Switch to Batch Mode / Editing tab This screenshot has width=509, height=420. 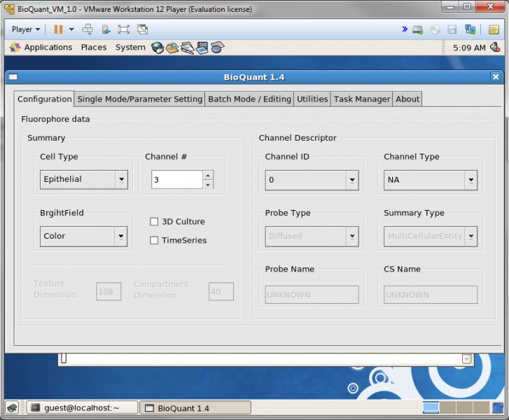pyautogui.click(x=249, y=99)
